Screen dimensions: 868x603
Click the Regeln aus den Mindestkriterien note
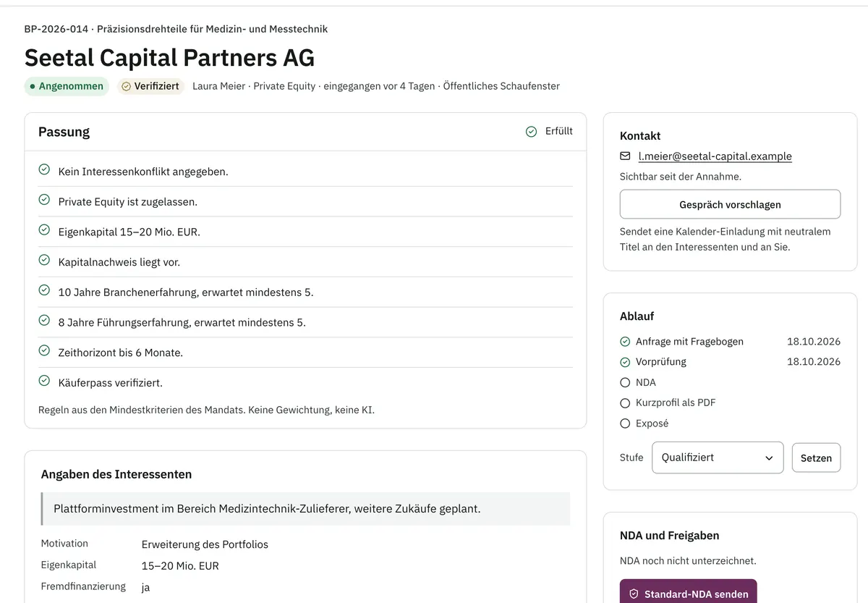pyautogui.click(x=206, y=410)
